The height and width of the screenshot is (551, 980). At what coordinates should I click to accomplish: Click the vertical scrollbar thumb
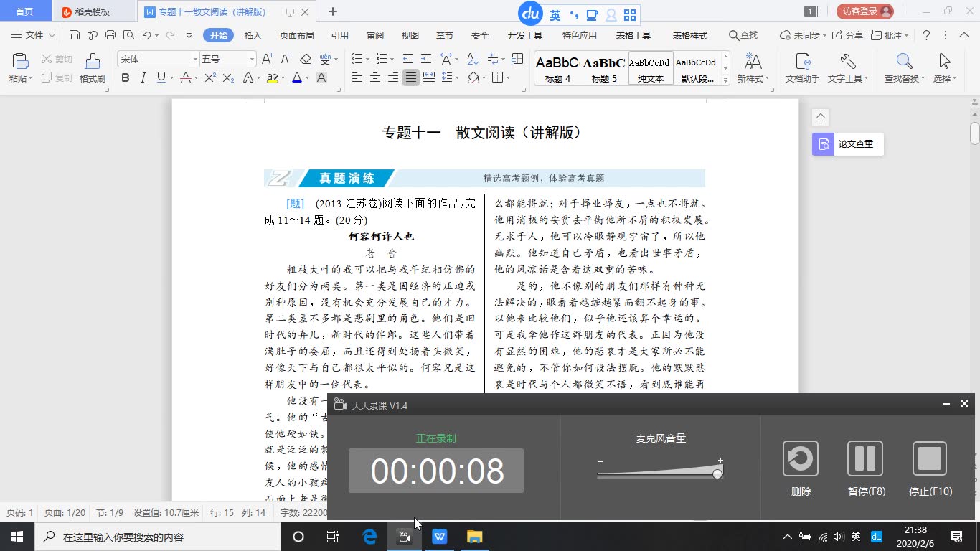point(975,133)
